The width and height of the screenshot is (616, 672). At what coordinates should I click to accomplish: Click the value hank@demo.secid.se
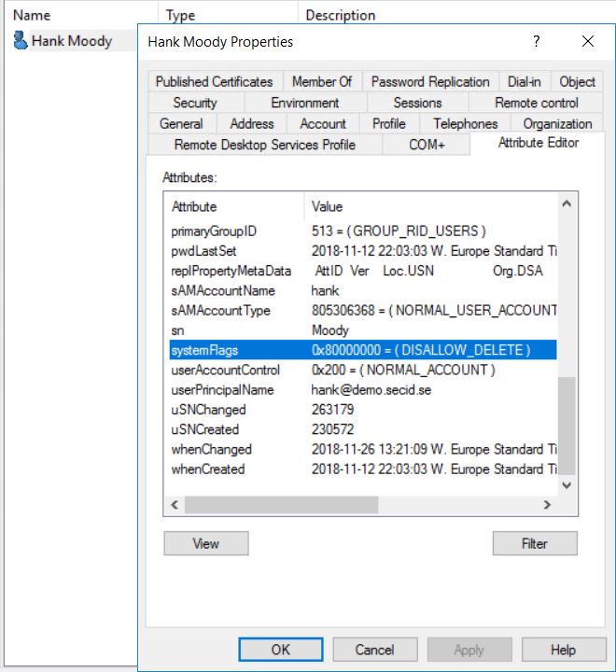[371, 390]
